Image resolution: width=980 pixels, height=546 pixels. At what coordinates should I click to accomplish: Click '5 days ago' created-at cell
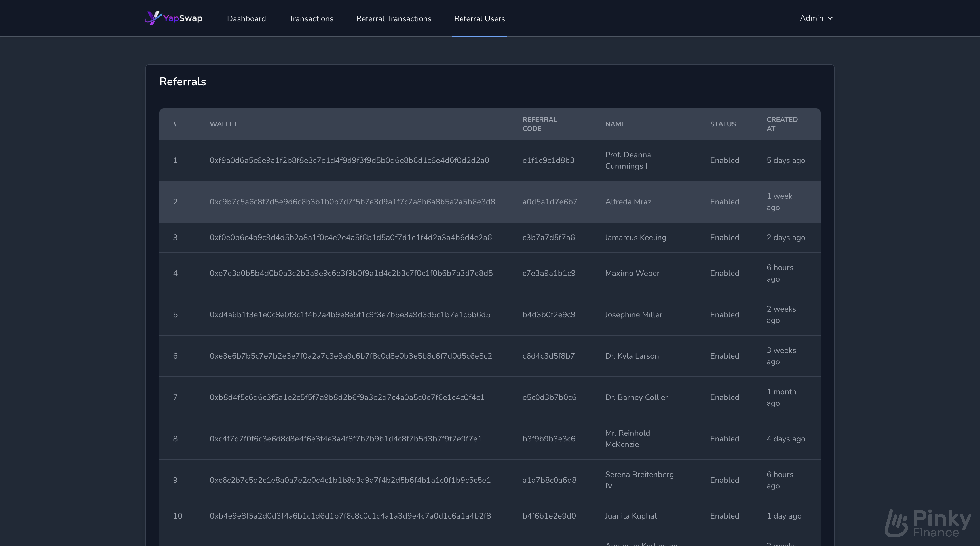[x=785, y=160]
